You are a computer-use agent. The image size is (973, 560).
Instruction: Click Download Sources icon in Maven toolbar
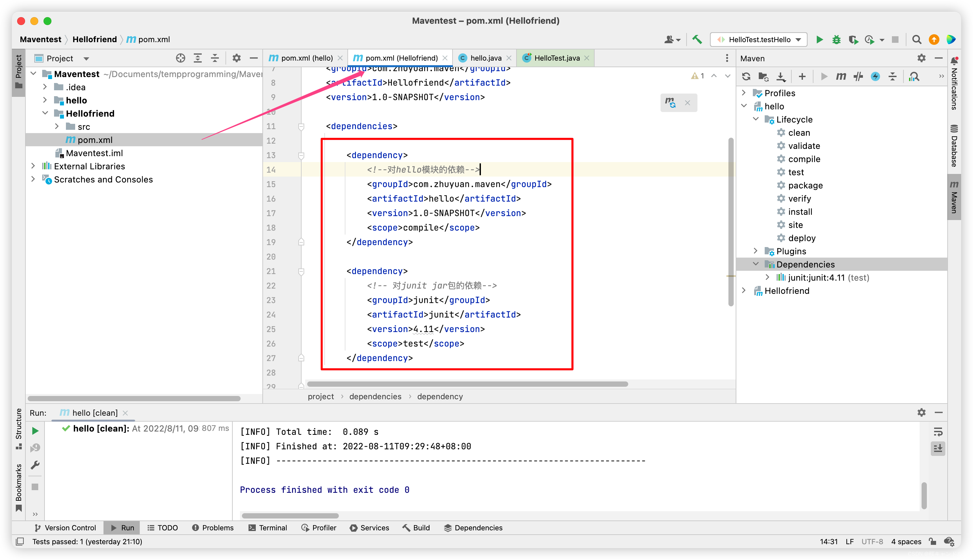click(x=781, y=76)
